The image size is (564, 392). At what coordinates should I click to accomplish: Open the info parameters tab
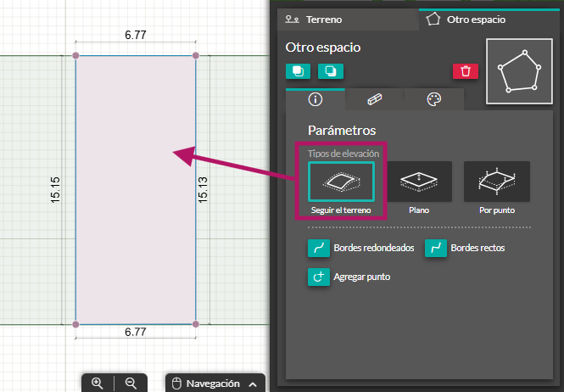[316, 99]
